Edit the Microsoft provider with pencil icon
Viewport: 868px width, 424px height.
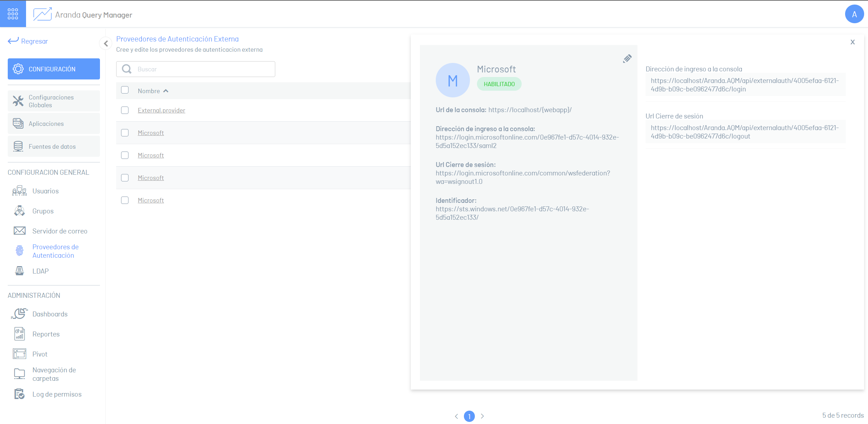(627, 58)
